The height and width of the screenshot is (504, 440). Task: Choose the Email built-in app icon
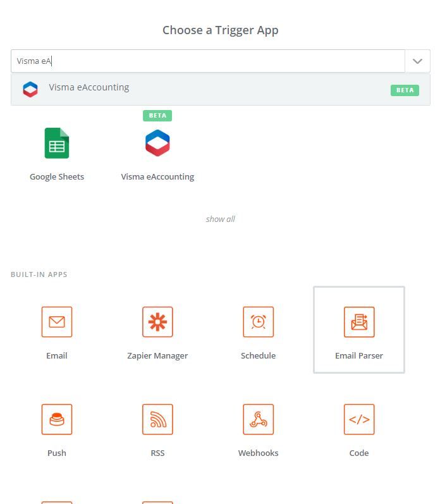pyautogui.click(x=57, y=322)
